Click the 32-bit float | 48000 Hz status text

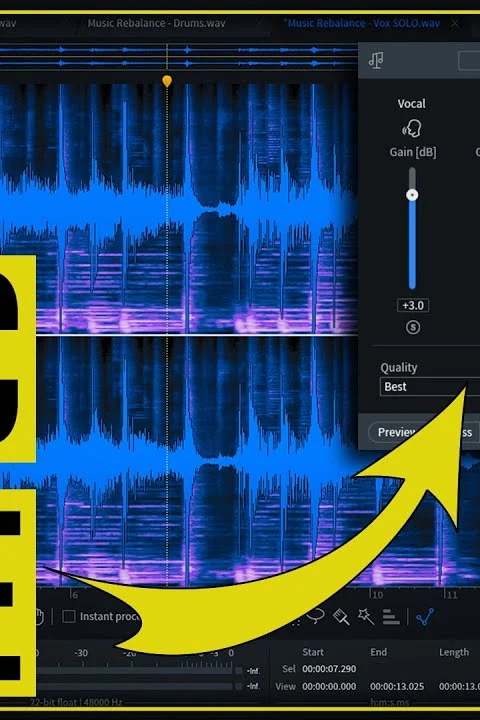76,702
